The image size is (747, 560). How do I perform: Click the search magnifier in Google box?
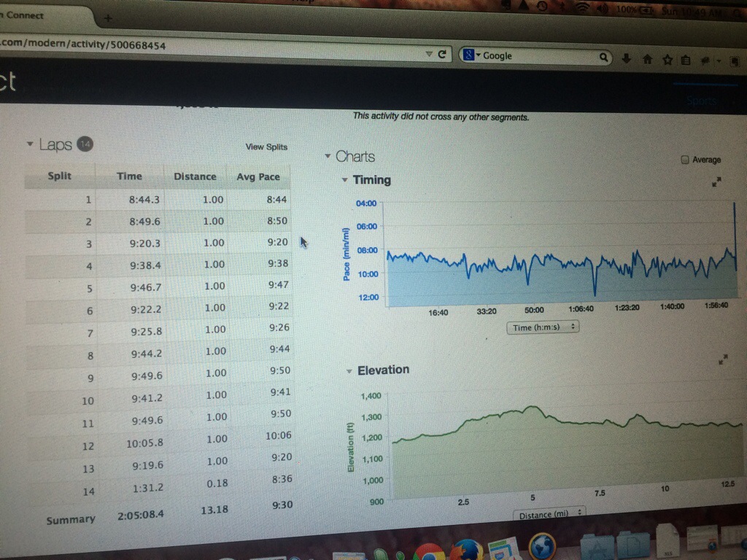pyautogui.click(x=603, y=57)
